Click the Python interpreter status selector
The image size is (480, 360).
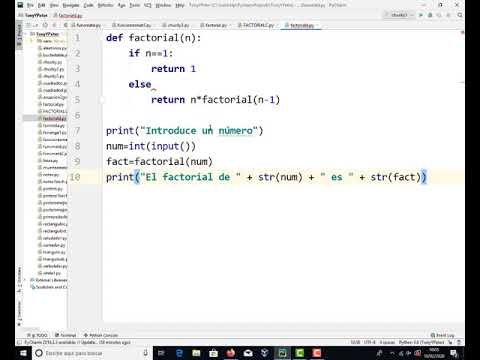[421, 342]
